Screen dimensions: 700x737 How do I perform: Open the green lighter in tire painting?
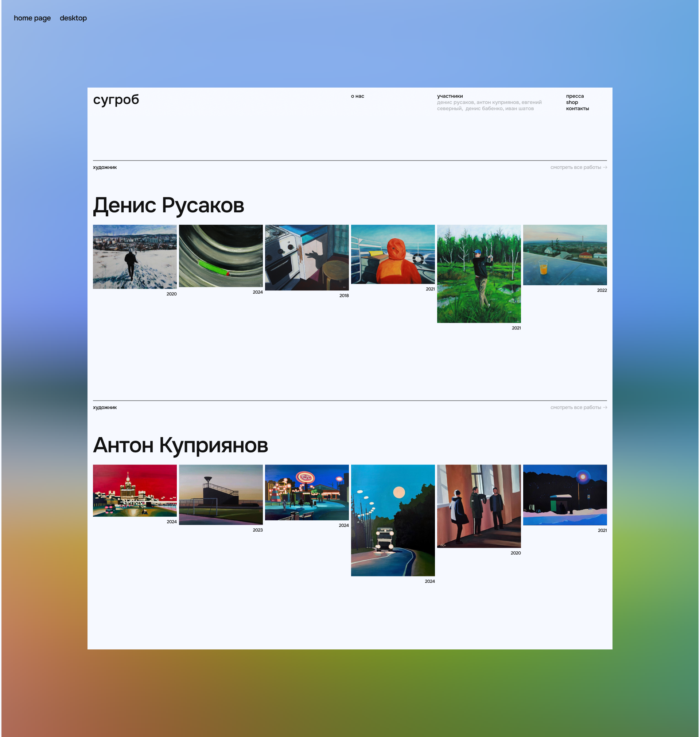221,256
